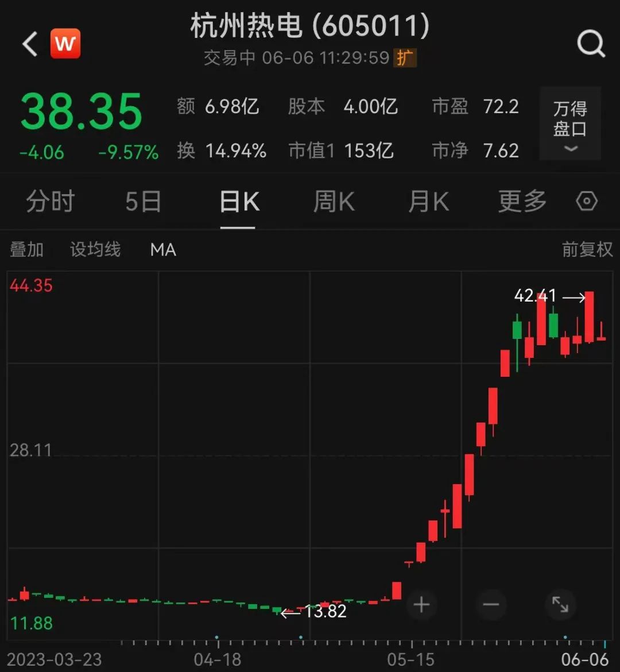Tap the 13.82 low price label

pyautogui.click(x=325, y=612)
